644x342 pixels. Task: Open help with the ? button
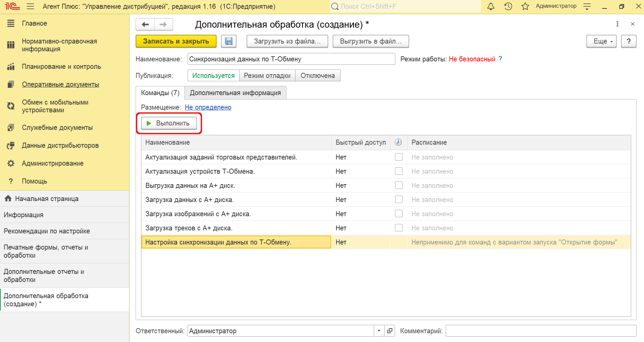629,41
